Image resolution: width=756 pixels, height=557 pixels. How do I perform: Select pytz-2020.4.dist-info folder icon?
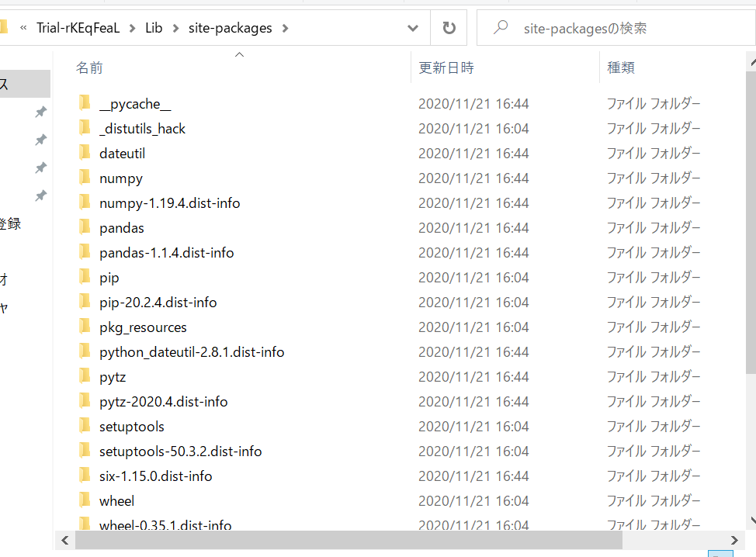click(x=85, y=400)
